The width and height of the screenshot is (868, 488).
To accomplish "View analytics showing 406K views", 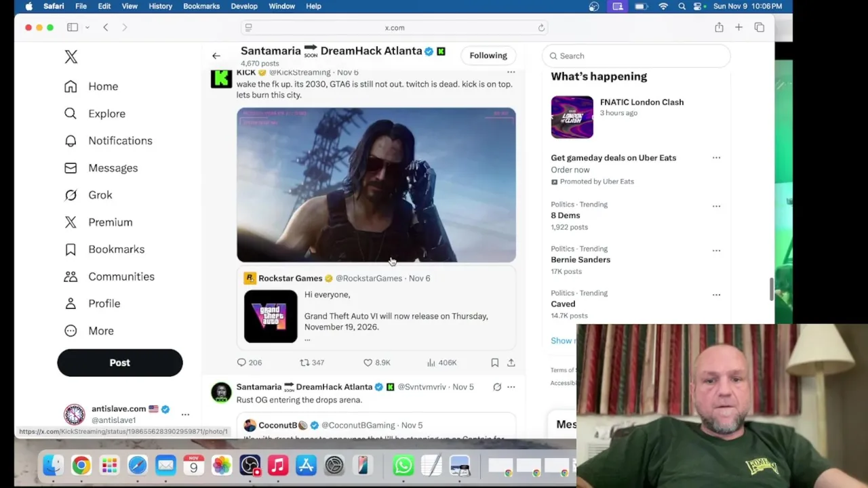I will click(x=441, y=363).
